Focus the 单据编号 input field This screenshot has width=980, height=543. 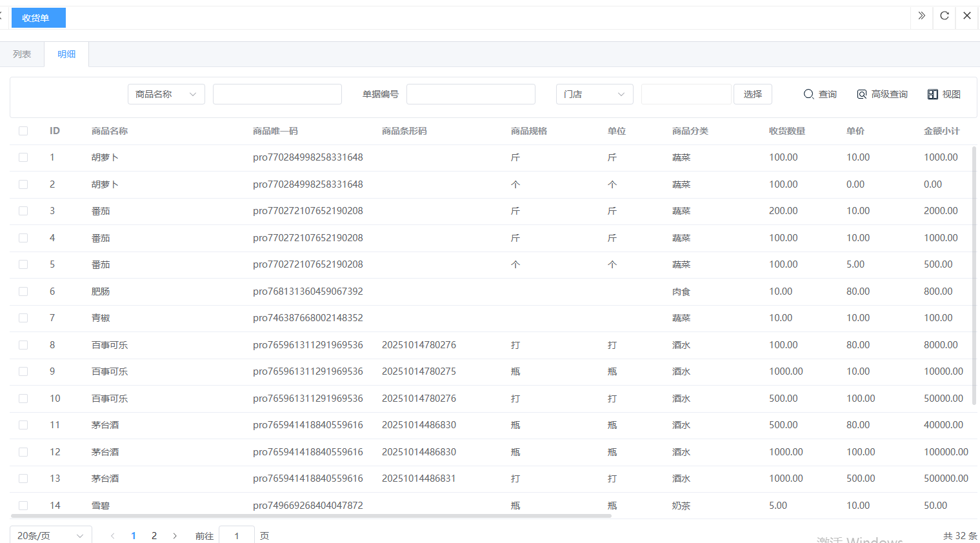[470, 94]
